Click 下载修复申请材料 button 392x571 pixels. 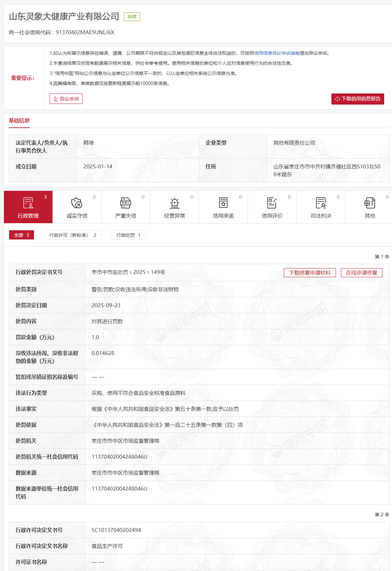tap(310, 273)
